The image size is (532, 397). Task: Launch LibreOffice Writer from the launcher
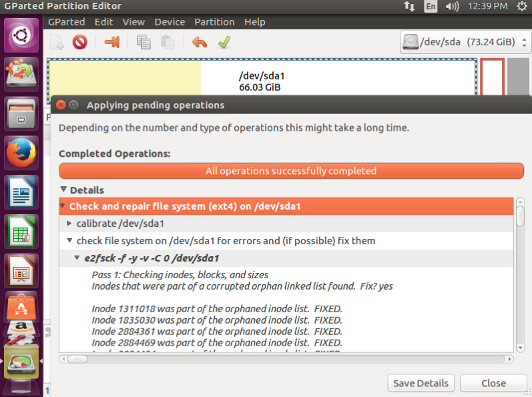point(21,192)
